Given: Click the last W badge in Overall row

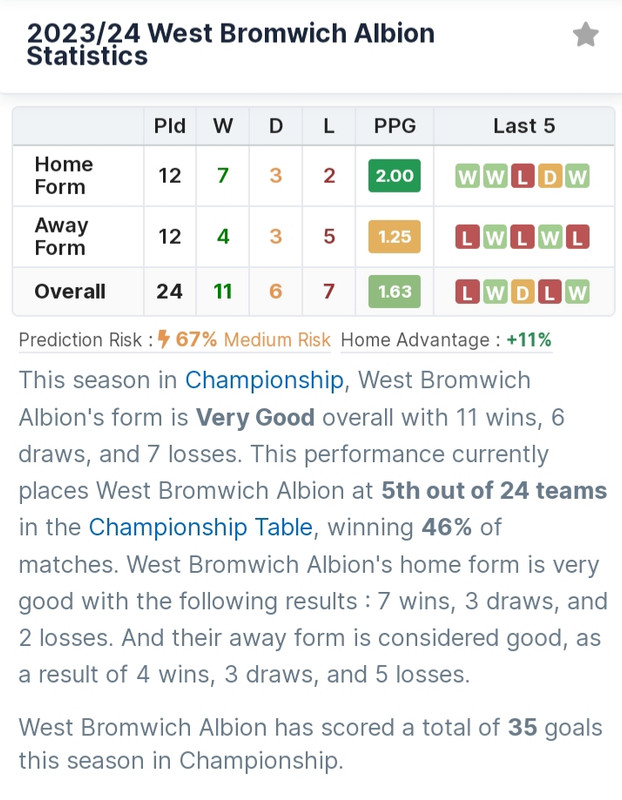Looking at the screenshot, I should 577,292.
